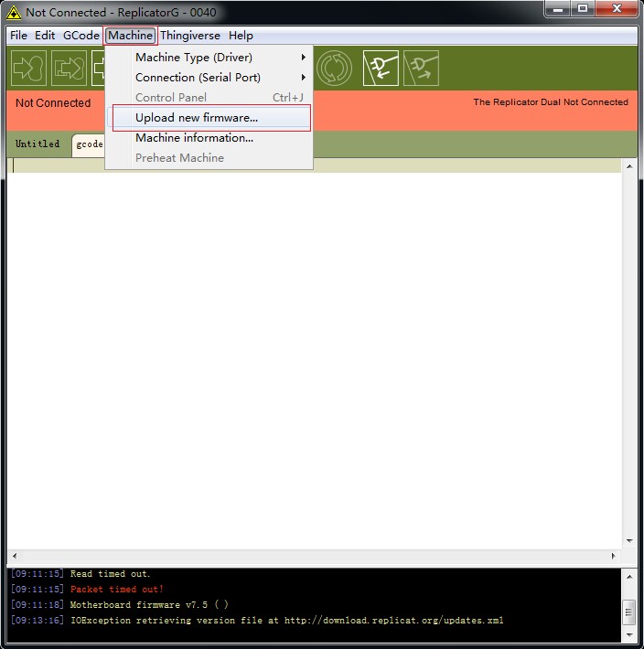Click the horizontal scrollbar left arrow
Viewport: 644px width, 649px height.
(x=15, y=556)
